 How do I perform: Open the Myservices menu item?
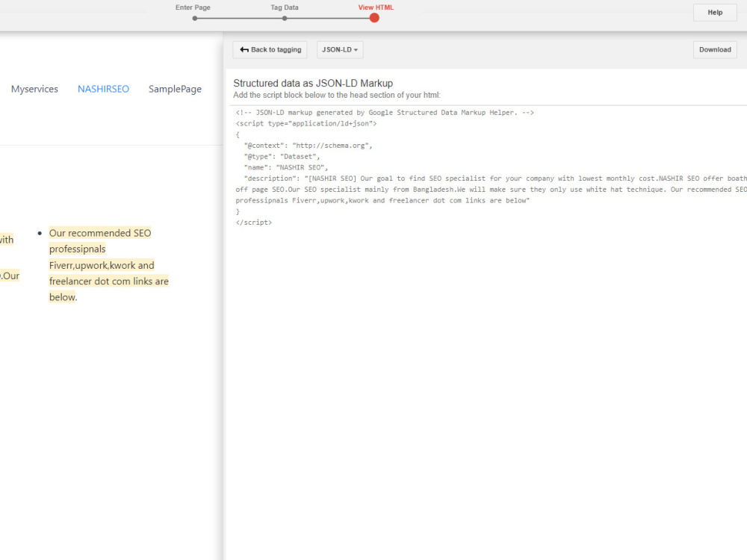point(35,89)
